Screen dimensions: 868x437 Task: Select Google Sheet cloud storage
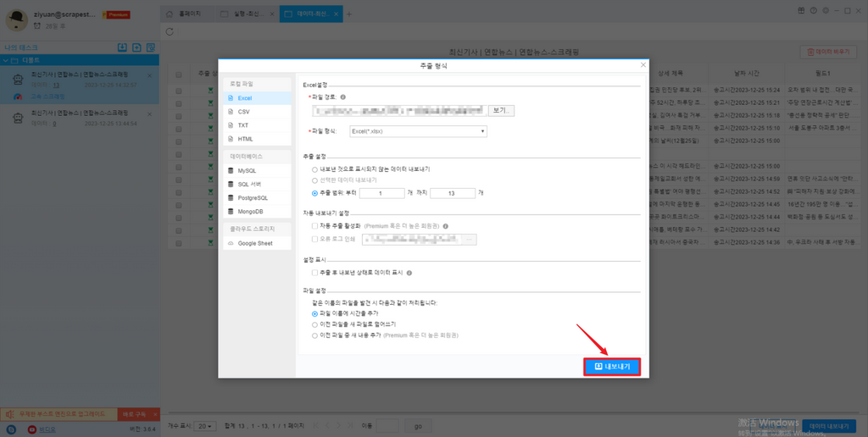(257, 243)
